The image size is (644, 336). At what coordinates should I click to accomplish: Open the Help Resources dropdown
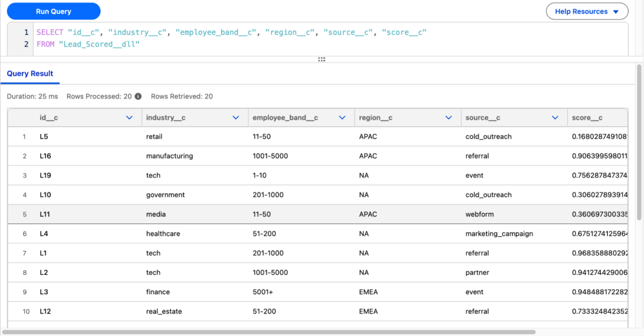[587, 12]
